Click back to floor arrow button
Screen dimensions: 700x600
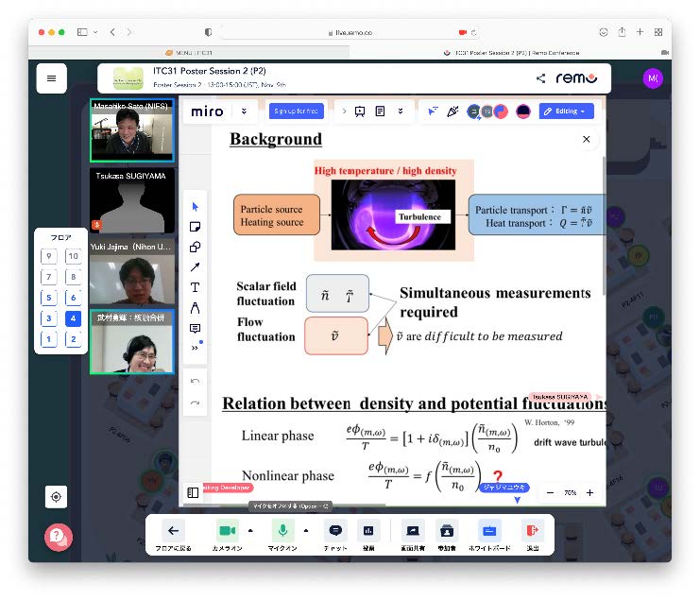coord(173,531)
